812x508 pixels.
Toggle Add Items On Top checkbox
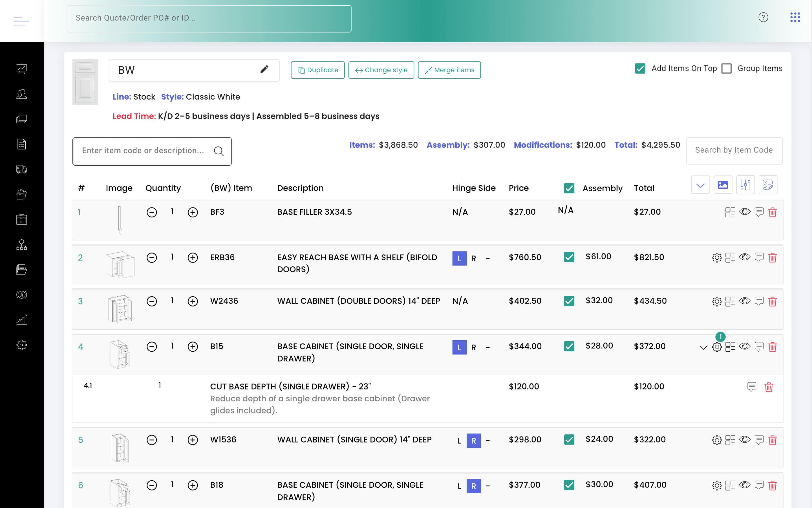[640, 69]
